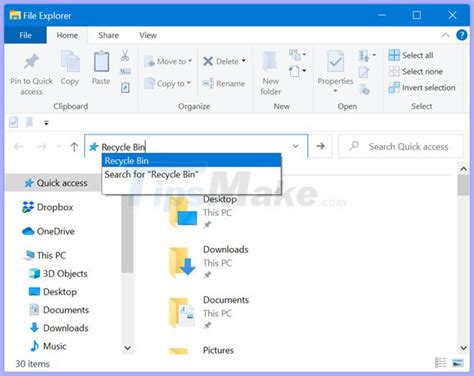Click the "30 items" status text

[32, 364]
